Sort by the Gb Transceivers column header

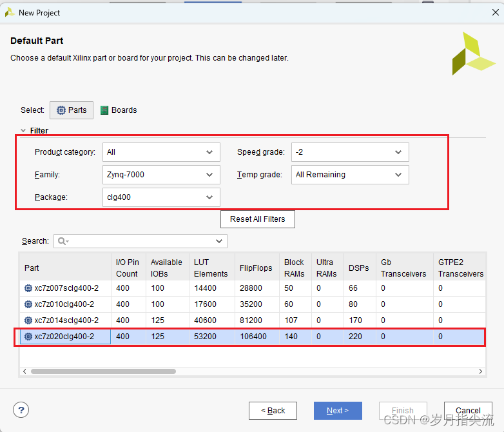pos(404,268)
